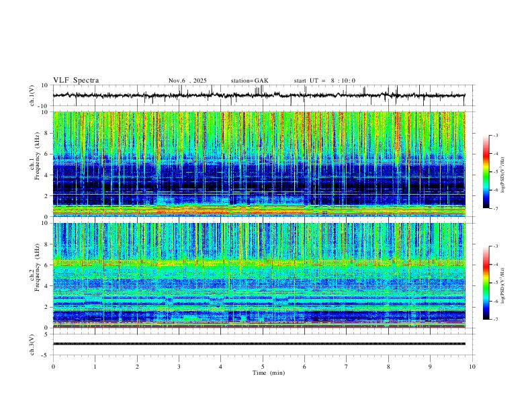
Task: Click the ch.1 spectrogram panel
Action: (x=259, y=164)
